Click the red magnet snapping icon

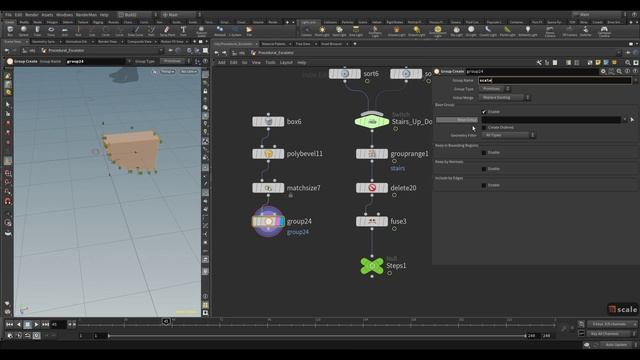click(x=8, y=201)
